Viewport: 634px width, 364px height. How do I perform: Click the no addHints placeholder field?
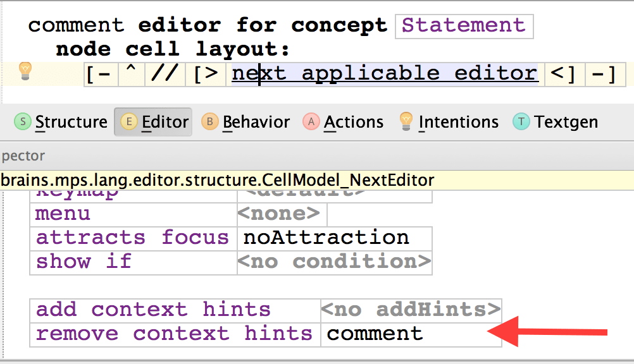[411, 310]
